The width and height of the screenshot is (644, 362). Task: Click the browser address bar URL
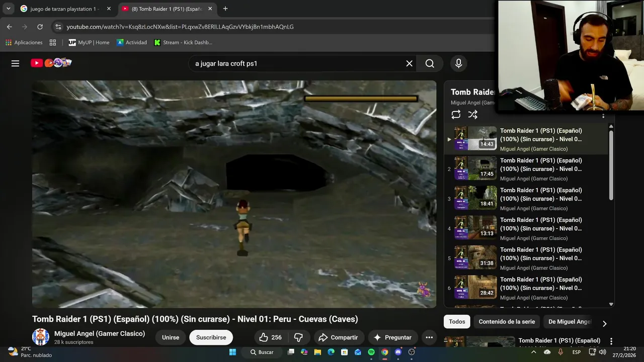pyautogui.click(x=180, y=27)
